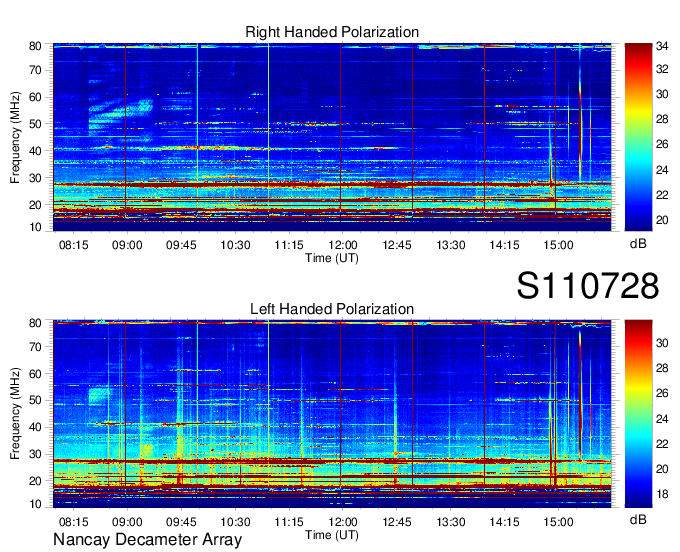Click 30 MHz tick on Right Handed frequency axis

click(x=35, y=178)
